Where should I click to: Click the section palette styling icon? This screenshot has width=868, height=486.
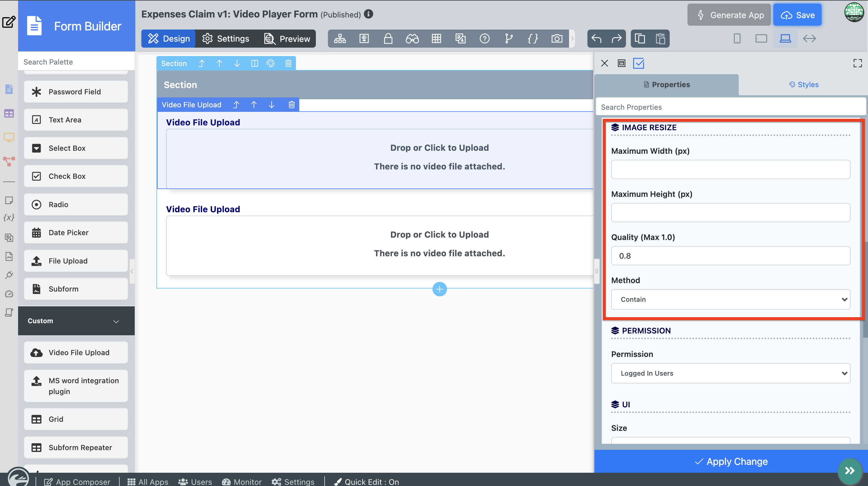pyautogui.click(x=270, y=63)
